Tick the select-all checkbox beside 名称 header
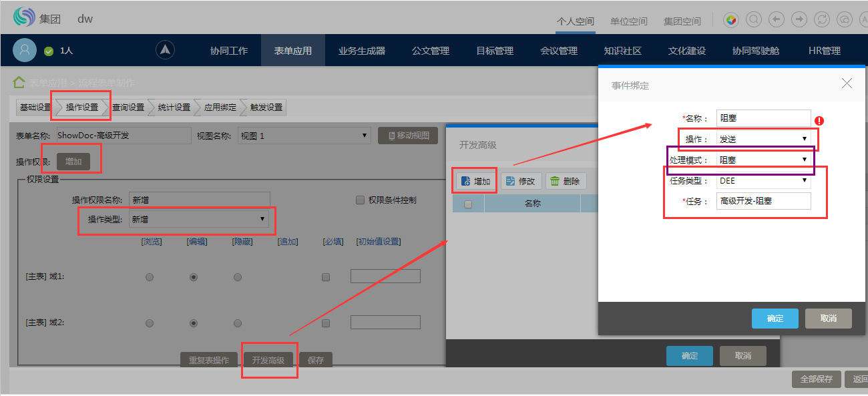Image resolution: width=868 pixels, height=396 pixels. point(468,204)
